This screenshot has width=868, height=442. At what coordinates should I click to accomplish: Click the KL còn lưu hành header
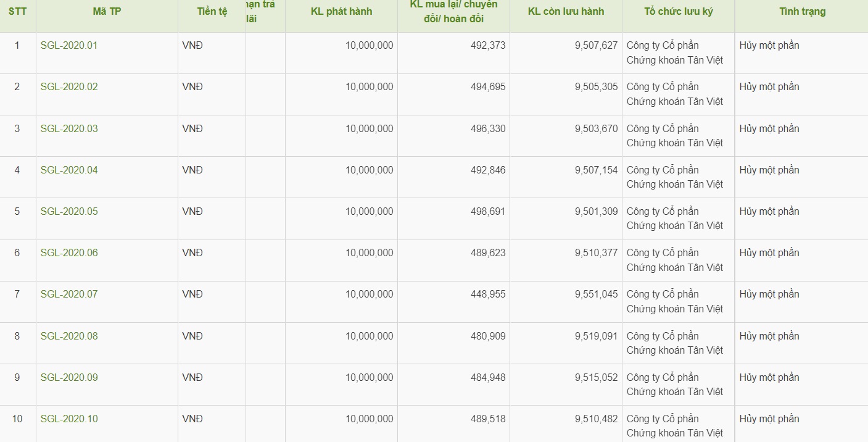click(566, 11)
